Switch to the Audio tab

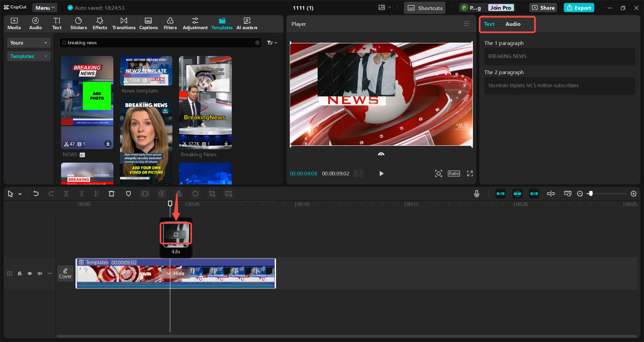[513, 24]
